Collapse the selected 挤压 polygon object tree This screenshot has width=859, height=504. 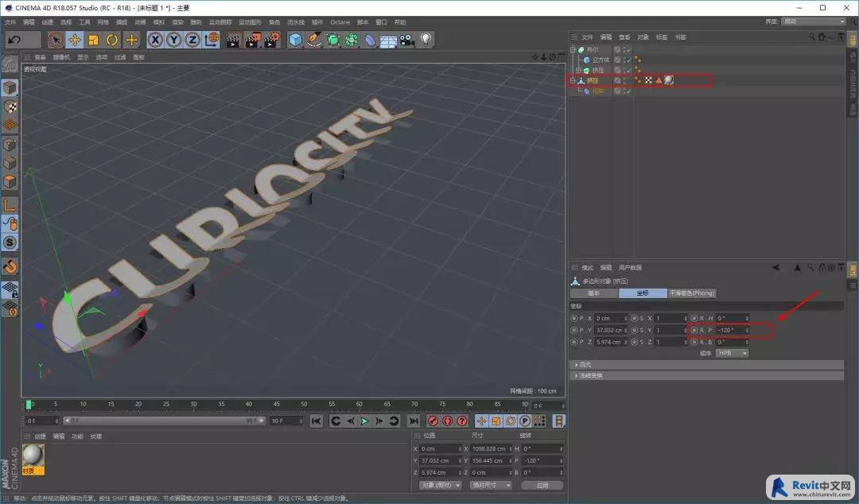(573, 80)
